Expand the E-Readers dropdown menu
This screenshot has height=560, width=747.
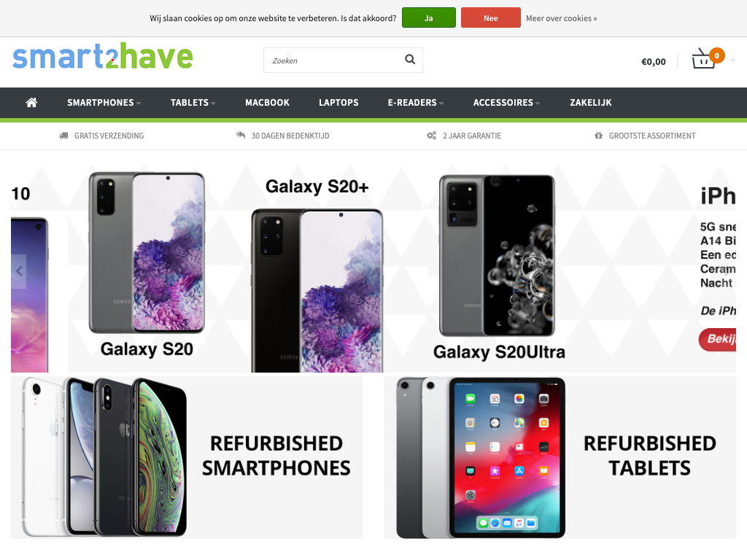[415, 102]
